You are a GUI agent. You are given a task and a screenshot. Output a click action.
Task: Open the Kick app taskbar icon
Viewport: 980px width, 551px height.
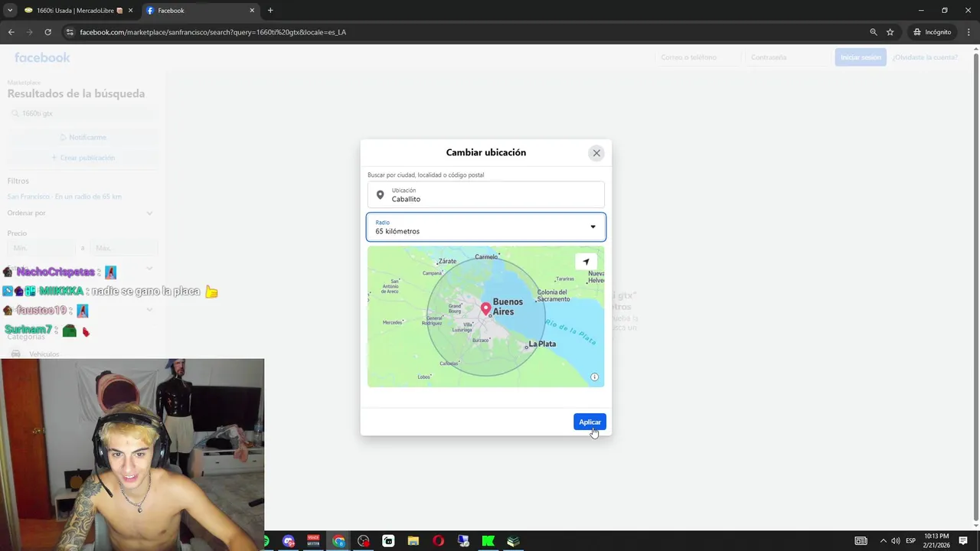[488, 541]
